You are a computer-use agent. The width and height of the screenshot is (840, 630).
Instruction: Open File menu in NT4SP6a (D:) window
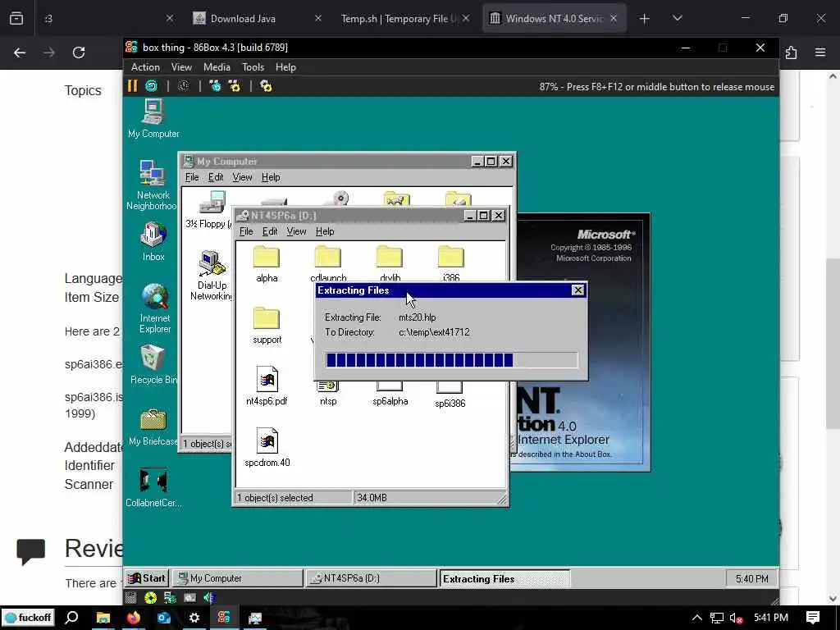246,231
